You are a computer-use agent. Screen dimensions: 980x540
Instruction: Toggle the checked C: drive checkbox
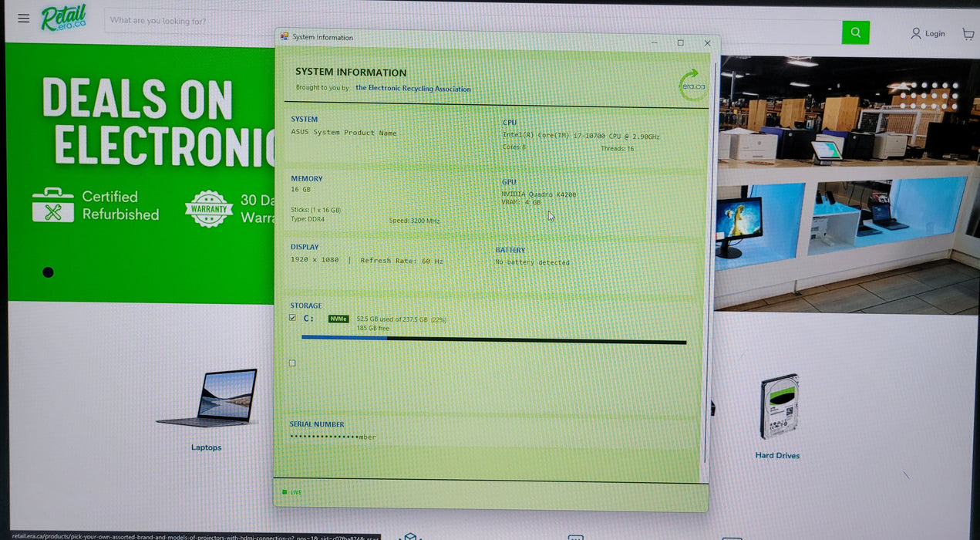[x=292, y=317]
